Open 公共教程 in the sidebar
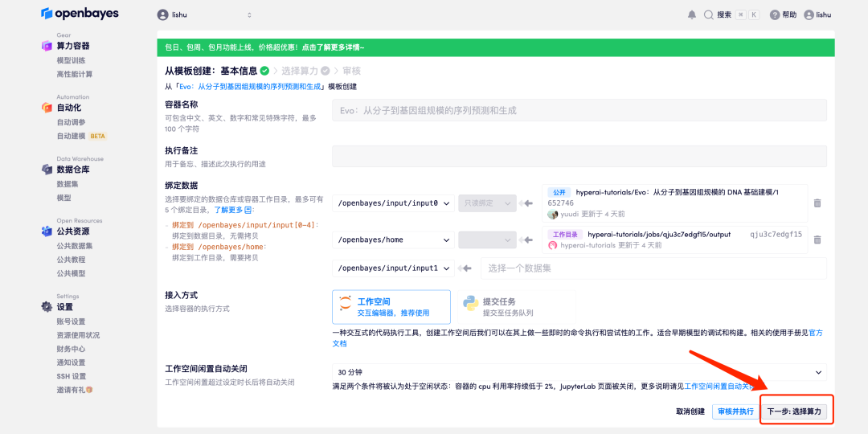Image resolution: width=868 pixels, height=434 pixels. pyautogui.click(x=71, y=260)
